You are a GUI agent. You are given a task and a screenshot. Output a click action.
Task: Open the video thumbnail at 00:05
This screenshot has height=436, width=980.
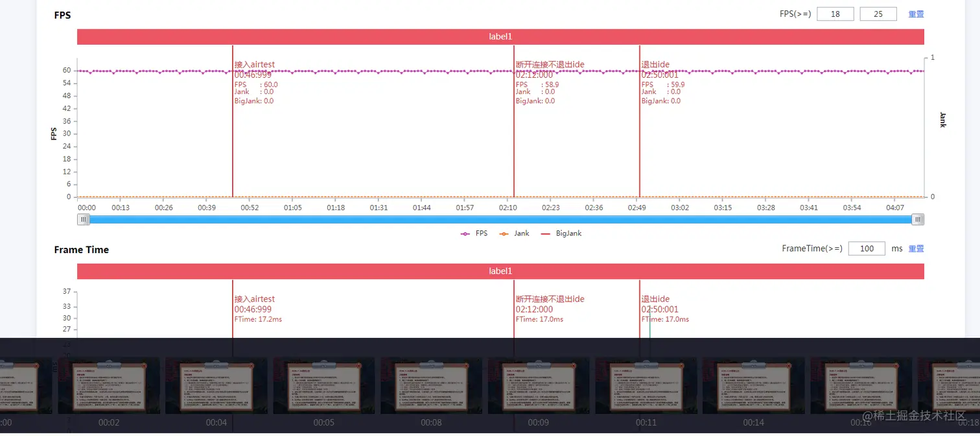pos(324,385)
